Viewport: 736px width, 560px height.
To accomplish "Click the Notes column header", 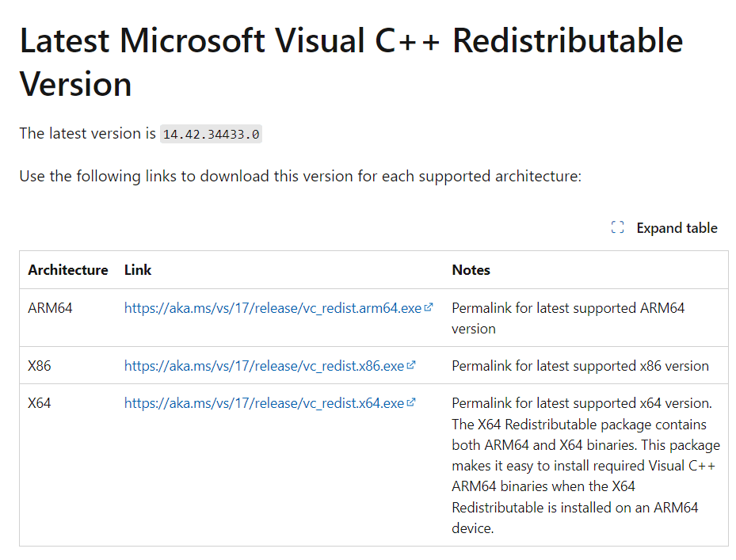I will [x=471, y=270].
